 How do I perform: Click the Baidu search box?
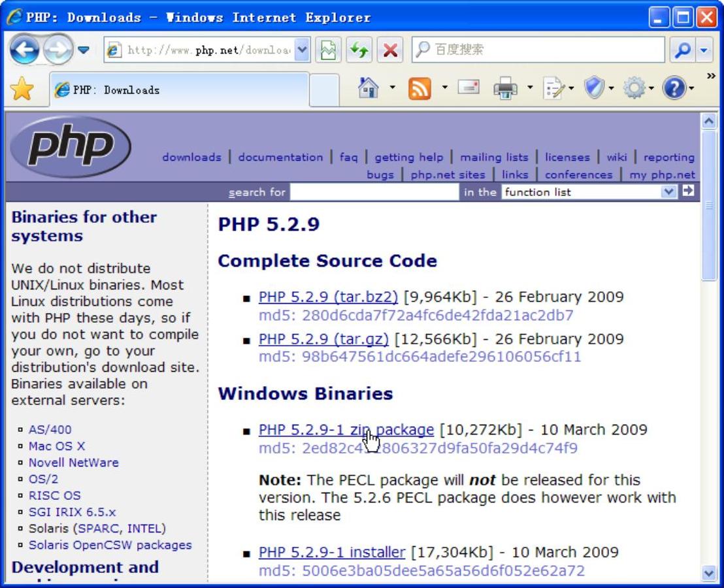538,50
